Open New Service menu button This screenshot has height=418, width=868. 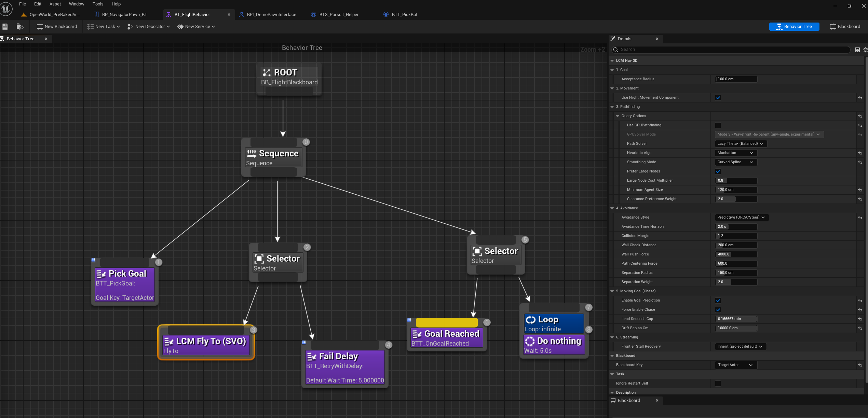pos(196,27)
